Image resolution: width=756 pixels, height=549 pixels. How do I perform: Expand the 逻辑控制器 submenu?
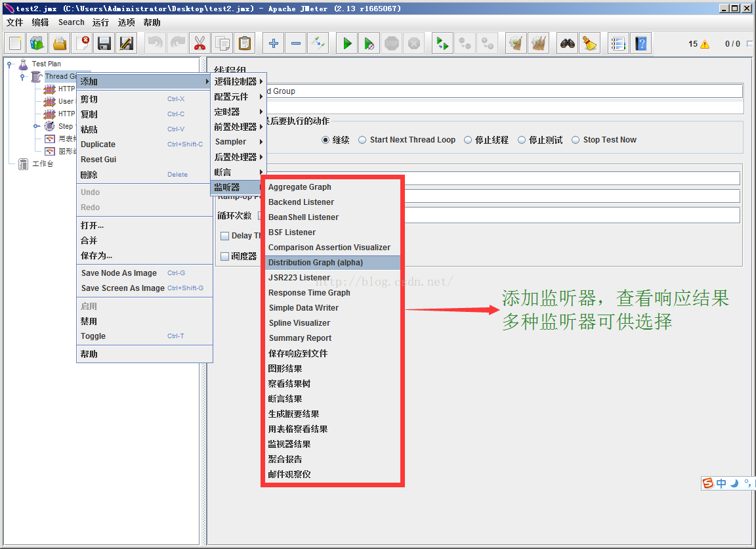239,81
